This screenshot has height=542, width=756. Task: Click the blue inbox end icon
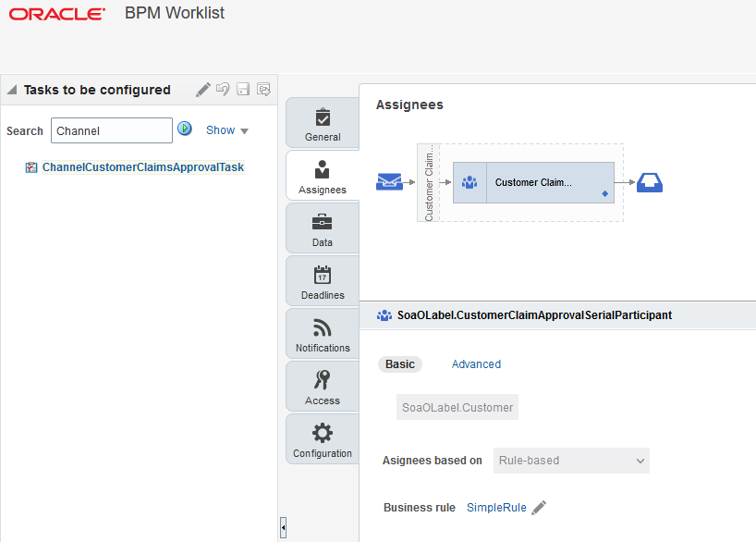click(x=650, y=182)
